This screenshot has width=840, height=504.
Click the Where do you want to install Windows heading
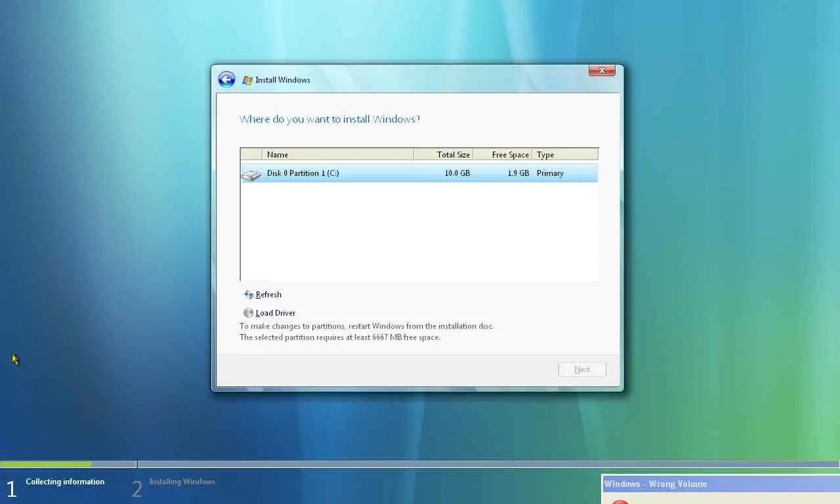[x=329, y=119]
